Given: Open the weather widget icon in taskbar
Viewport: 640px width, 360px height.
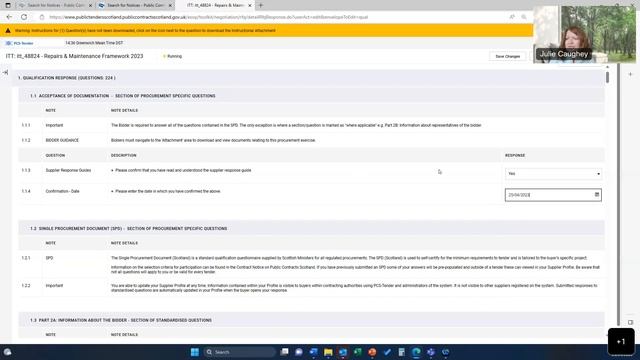Looking at the screenshot, I should pyautogui.click(x=7, y=352).
